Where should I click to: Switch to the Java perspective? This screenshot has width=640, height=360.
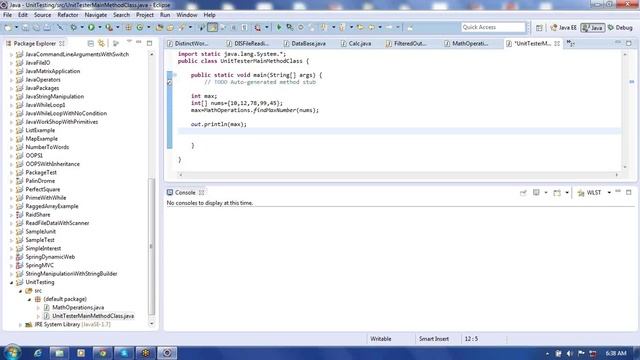(x=593, y=28)
